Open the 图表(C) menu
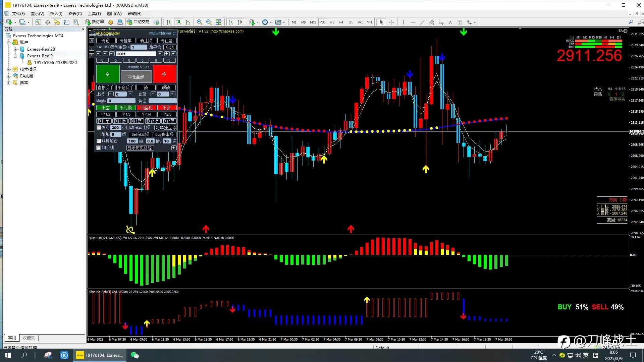The width and height of the screenshot is (644, 362). click(75, 13)
